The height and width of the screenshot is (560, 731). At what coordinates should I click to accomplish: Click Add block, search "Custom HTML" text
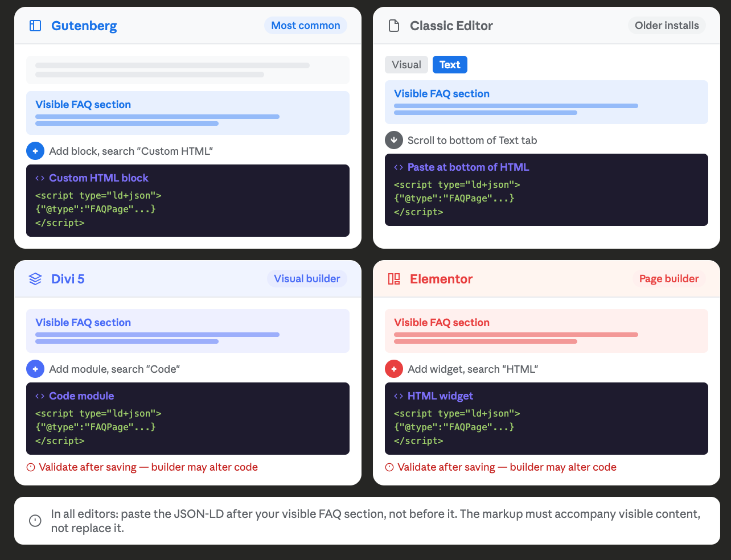(x=131, y=151)
